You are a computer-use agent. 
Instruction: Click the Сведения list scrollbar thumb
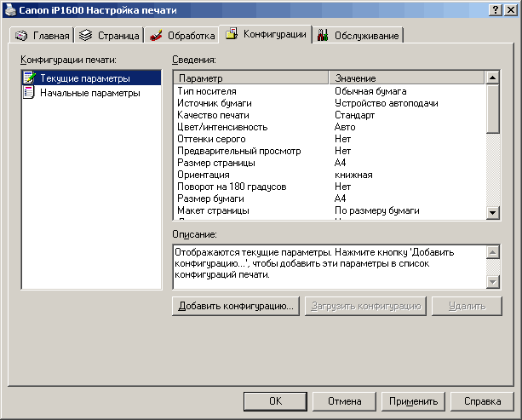492,109
